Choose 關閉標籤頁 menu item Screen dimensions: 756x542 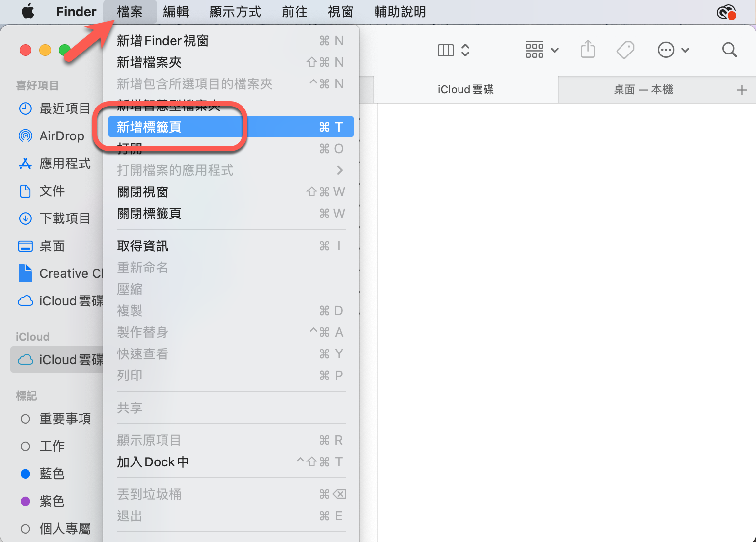click(x=231, y=214)
